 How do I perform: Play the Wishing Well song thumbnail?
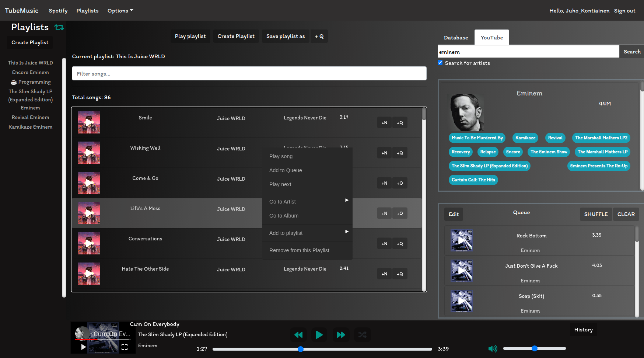[89, 153]
